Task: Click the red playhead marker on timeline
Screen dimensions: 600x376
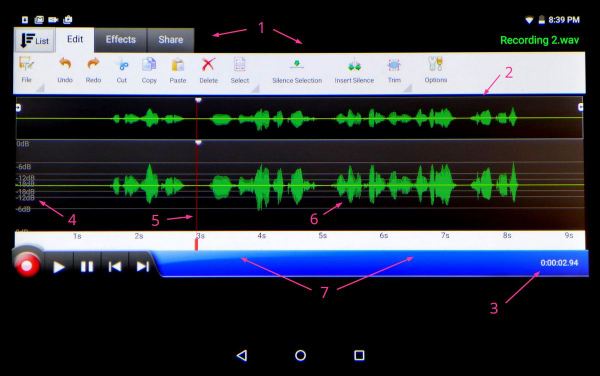Action: pos(197,244)
